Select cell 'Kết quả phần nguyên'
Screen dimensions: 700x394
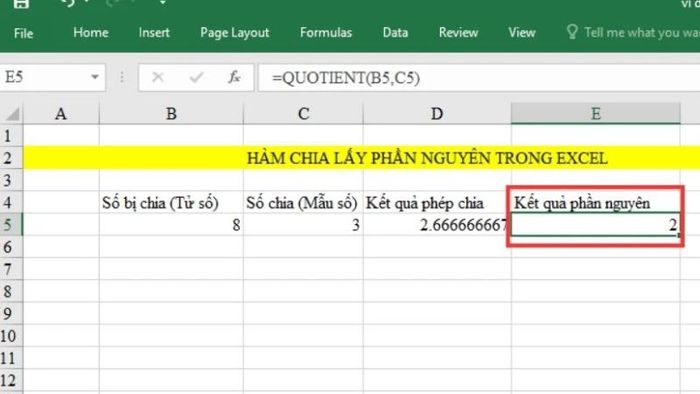click(x=596, y=203)
